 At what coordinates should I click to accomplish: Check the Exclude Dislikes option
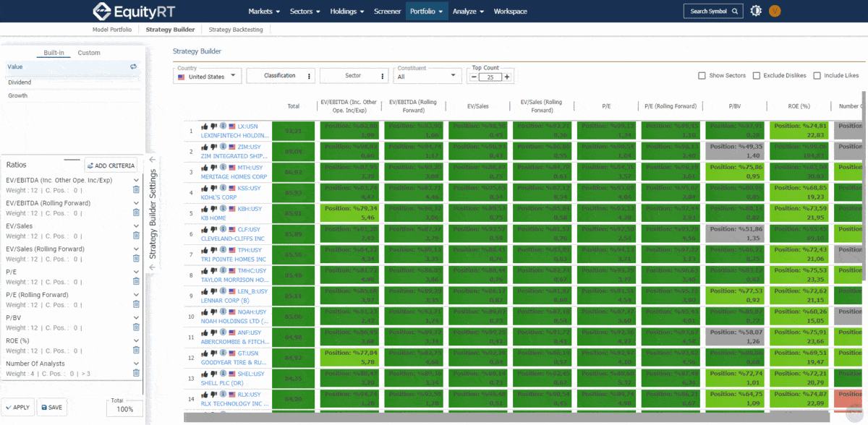pyautogui.click(x=756, y=76)
